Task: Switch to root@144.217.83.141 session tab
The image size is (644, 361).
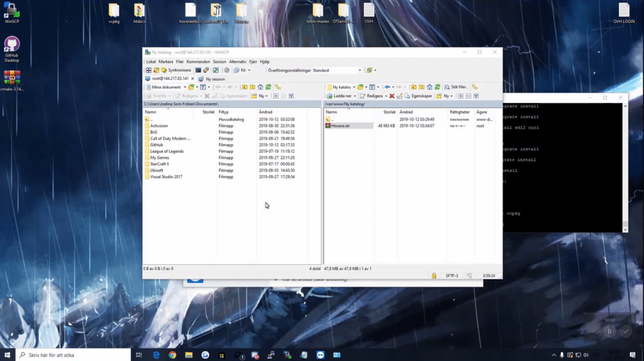Action: click(x=167, y=79)
